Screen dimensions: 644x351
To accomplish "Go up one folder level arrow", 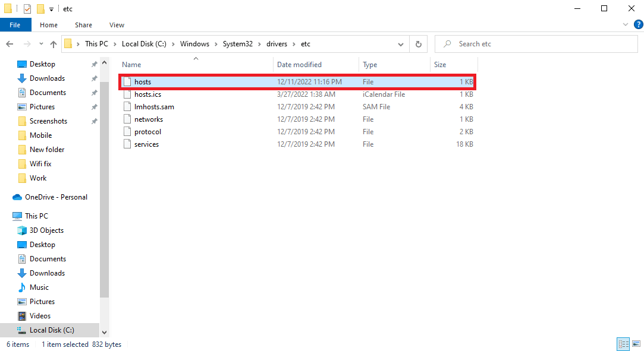I will click(54, 44).
